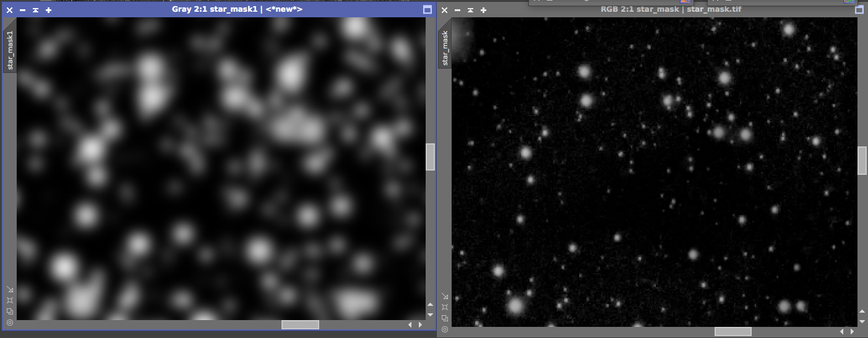Image resolution: width=868 pixels, height=338 pixels.
Task: Click the vertical scrollbar thumb in star_mask1 window
Action: pyautogui.click(x=431, y=157)
